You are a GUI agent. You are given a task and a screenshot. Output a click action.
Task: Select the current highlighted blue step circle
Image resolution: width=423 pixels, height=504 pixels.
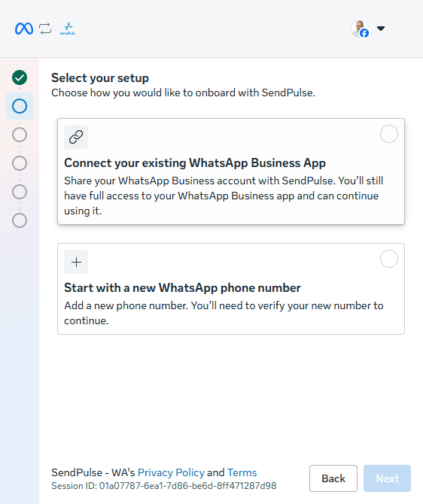pos(20,106)
